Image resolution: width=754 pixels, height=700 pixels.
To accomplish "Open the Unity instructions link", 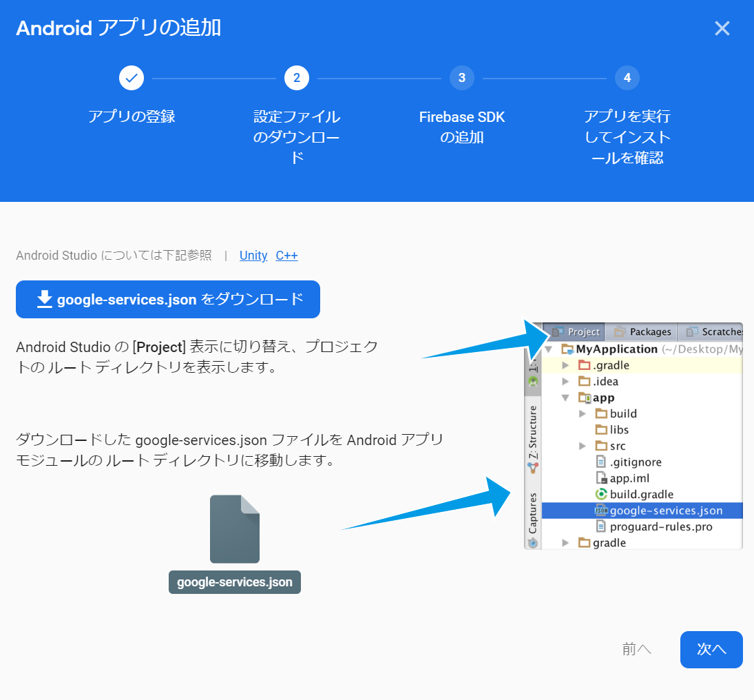I will pyautogui.click(x=253, y=256).
